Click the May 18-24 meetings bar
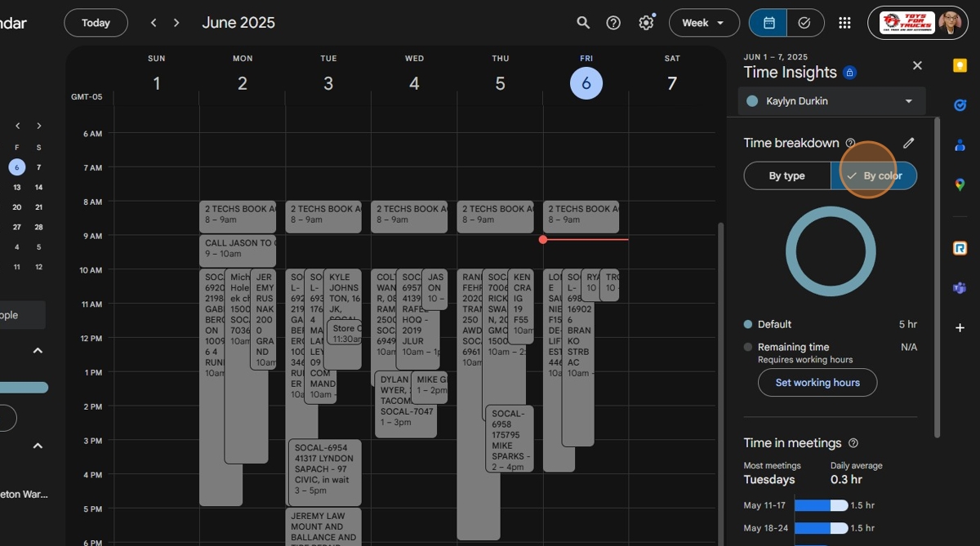 (821, 529)
